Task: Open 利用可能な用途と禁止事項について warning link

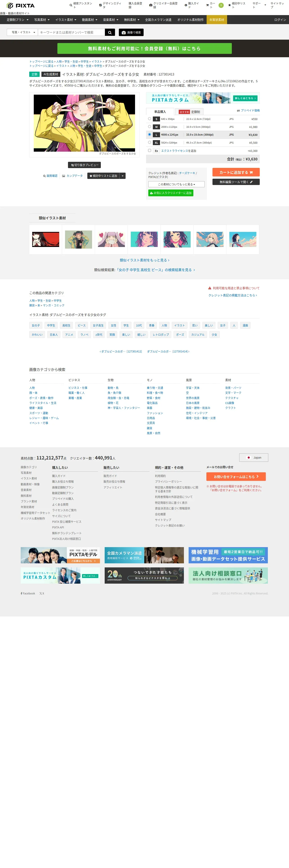Action: coord(234,288)
